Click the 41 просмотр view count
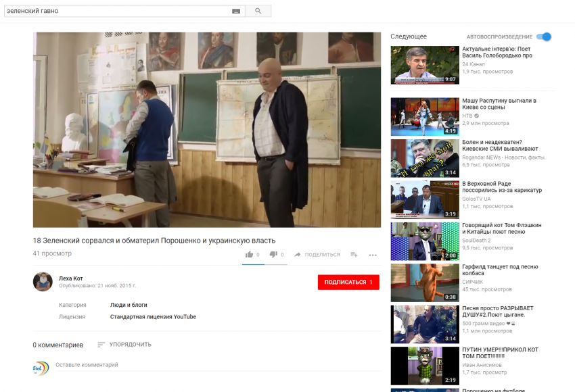Viewport: 575px width, 392px height. click(x=52, y=253)
